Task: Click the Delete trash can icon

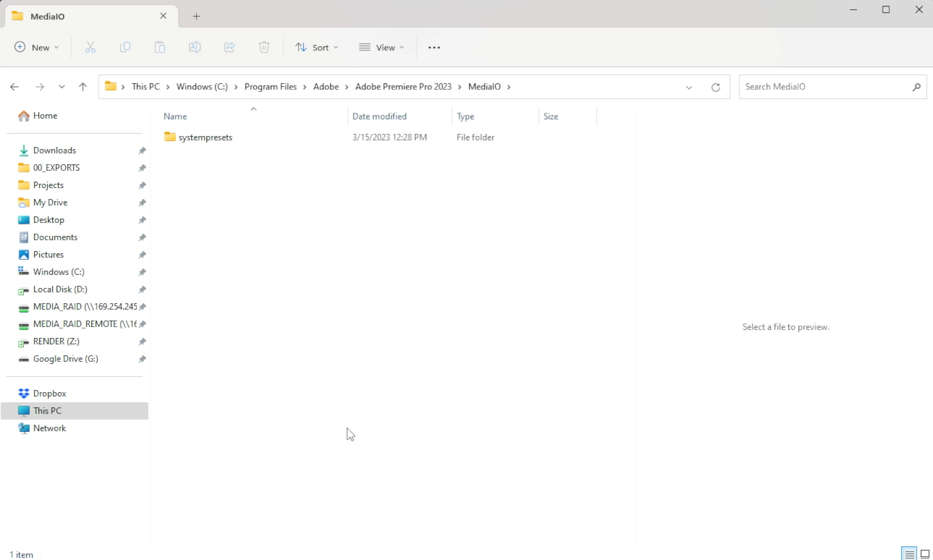Action: tap(264, 47)
